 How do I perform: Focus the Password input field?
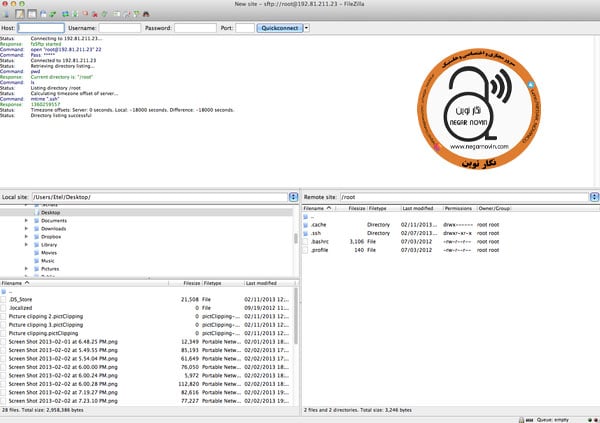195,28
